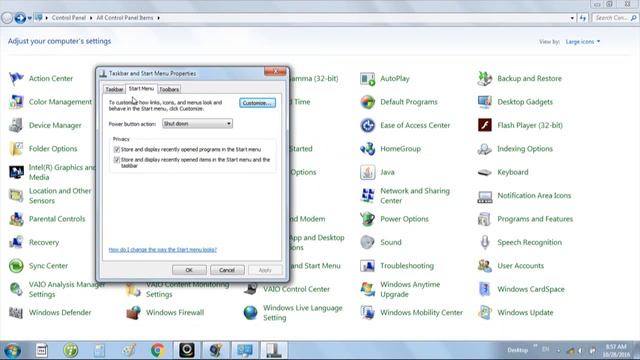Open the Power Options icon
640x360 pixels.
pos(367,219)
